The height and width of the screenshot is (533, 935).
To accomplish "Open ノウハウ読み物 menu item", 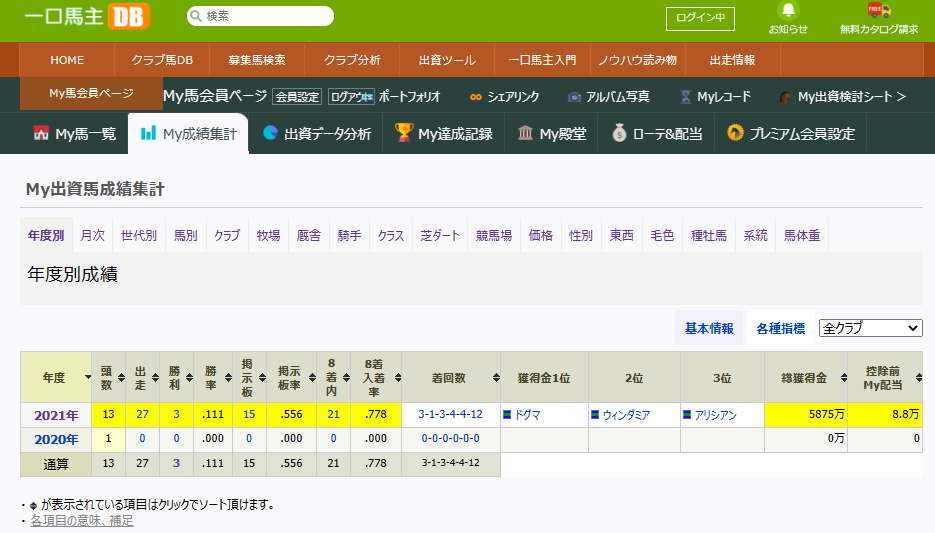I will tap(637, 60).
